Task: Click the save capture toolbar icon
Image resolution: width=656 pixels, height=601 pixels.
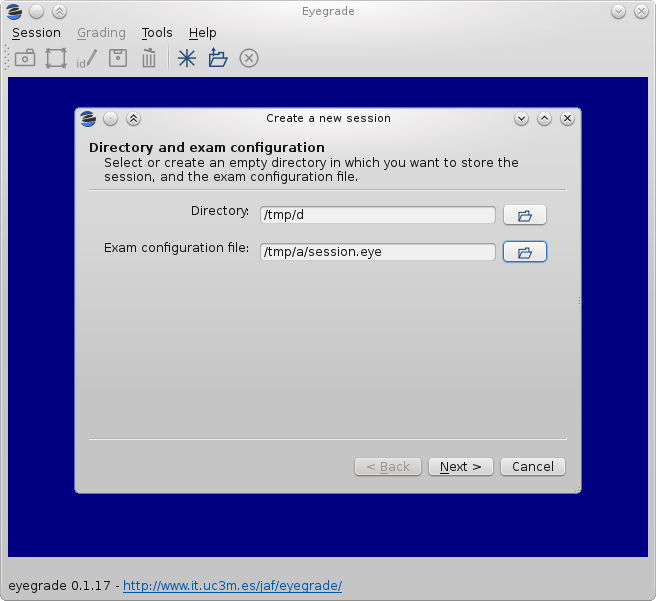Action: [118, 58]
